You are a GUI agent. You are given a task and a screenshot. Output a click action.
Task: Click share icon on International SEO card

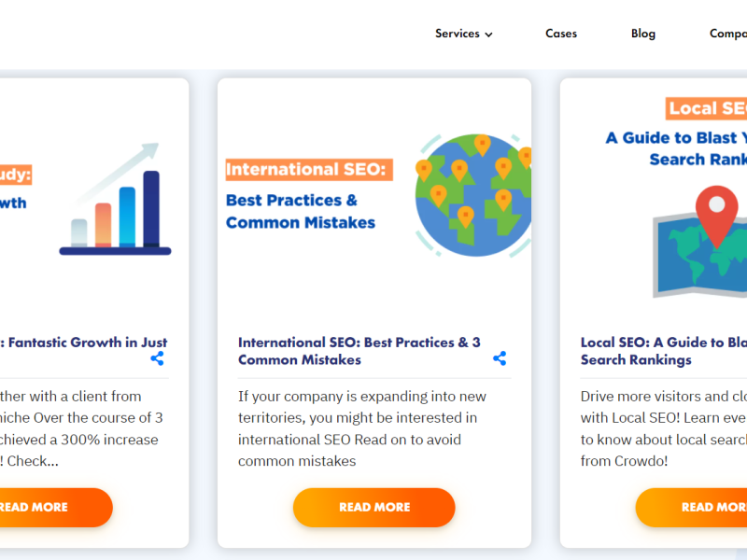click(x=500, y=358)
